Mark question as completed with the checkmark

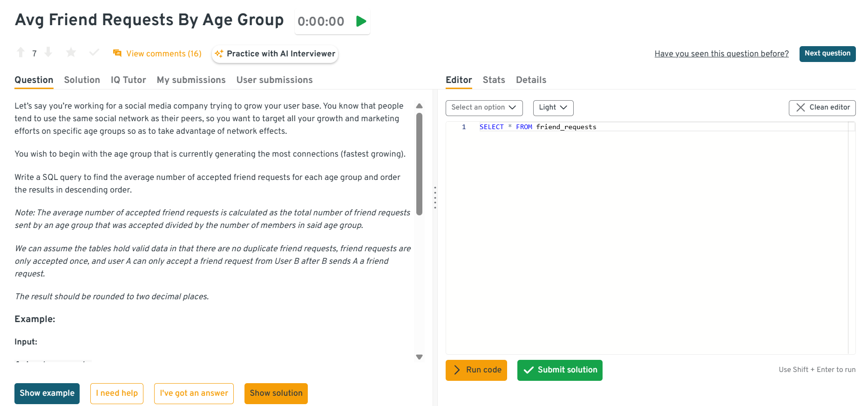[x=94, y=53]
